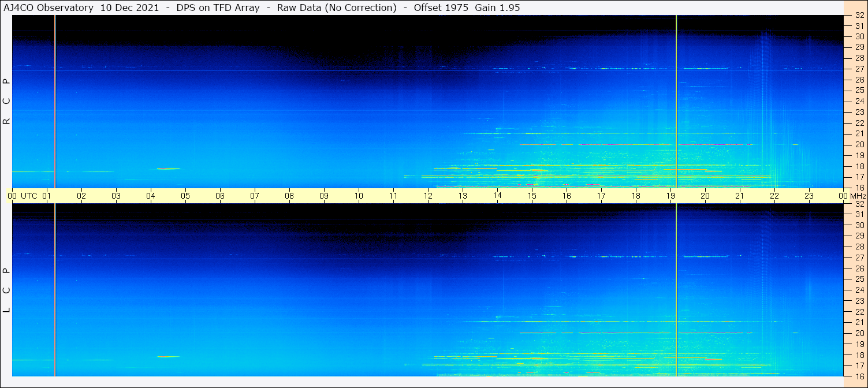Image resolution: width=868 pixels, height=388 pixels.
Task: Click the 20 MHz tick label on RCP scale
Action: (859, 144)
